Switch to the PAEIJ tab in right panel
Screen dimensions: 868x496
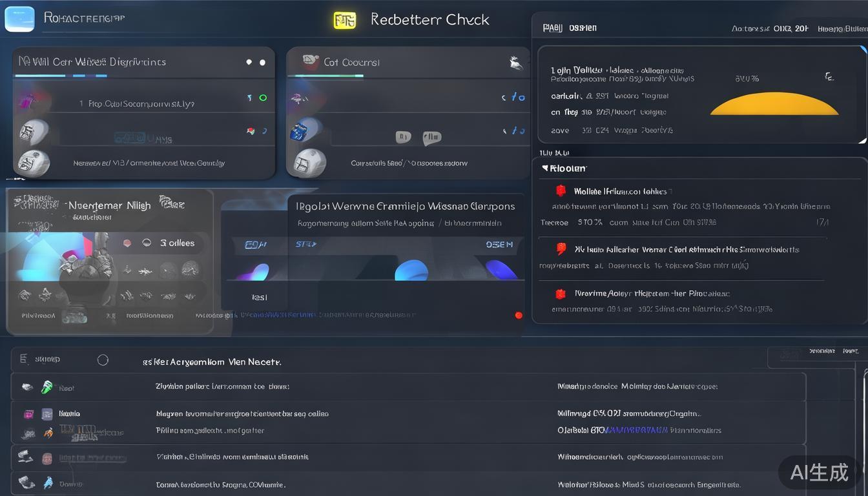tap(553, 28)
